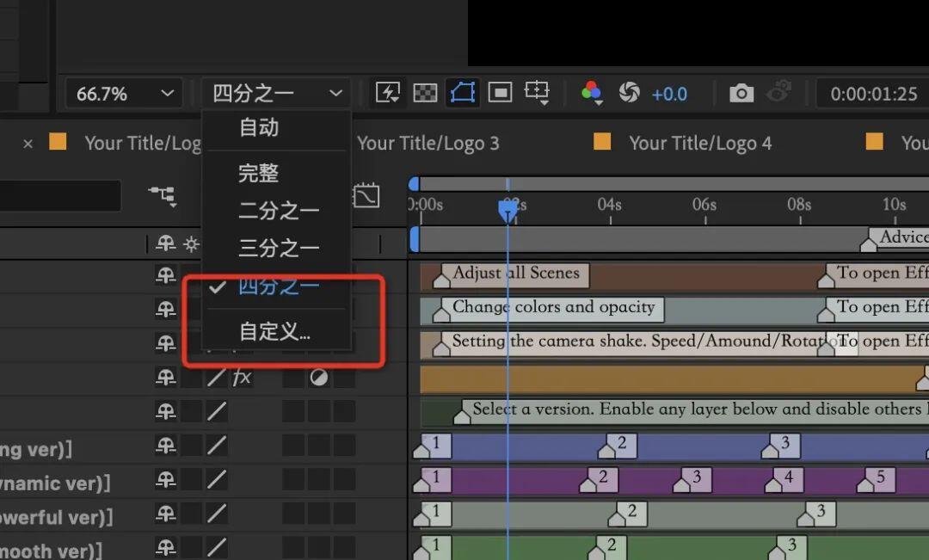Switch to the first Your Title/Logo tab with the close X
Viewport: 929px width, 560px height.
(142, 144)
